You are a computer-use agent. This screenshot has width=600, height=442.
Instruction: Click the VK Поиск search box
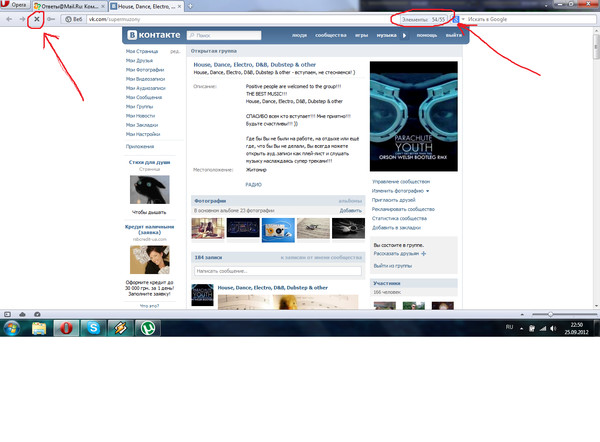[x=224, y=35]
